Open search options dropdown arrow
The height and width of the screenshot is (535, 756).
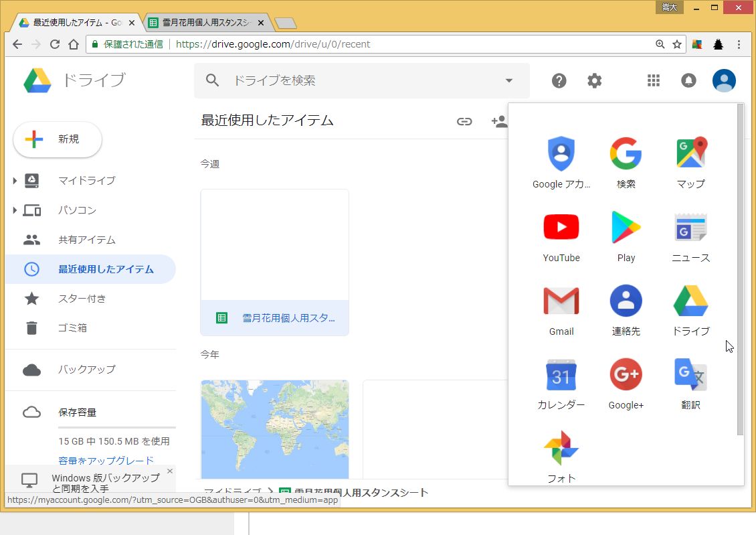point(508,80)
